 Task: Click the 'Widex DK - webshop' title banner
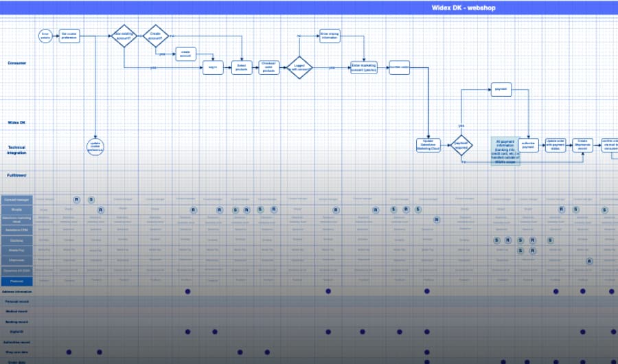pos(309,8)
